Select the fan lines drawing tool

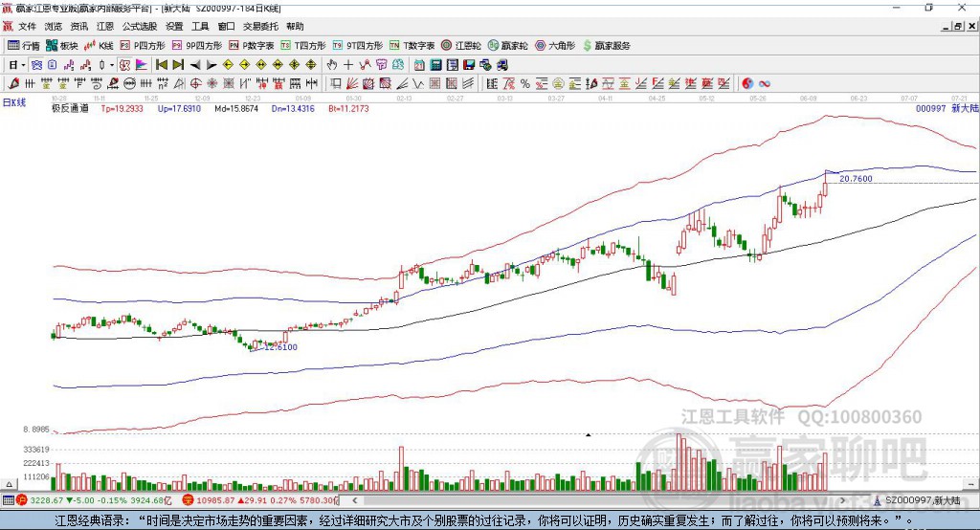coord(352,84)
